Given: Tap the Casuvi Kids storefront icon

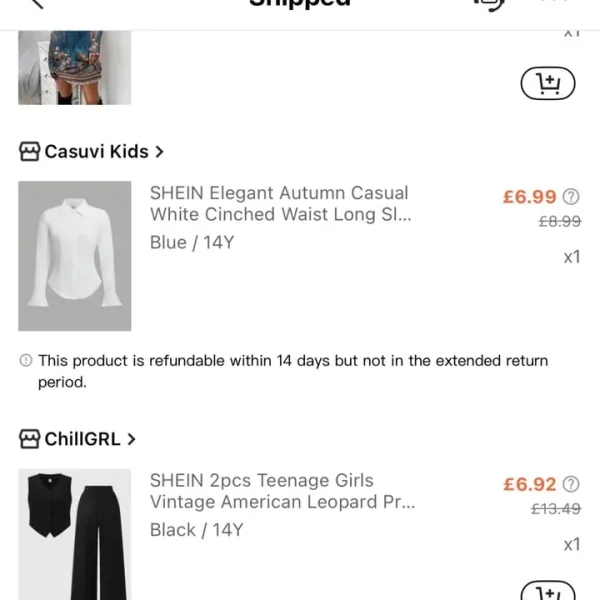Looking at the screenshot, I should click(30, 152).
